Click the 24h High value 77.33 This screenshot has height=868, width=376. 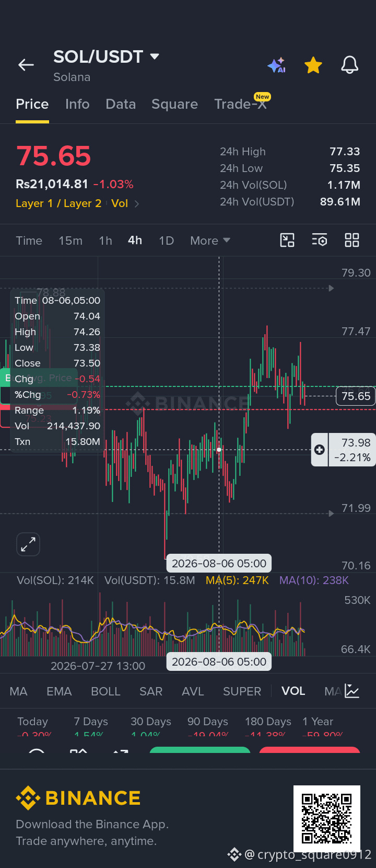click(345, 152)
